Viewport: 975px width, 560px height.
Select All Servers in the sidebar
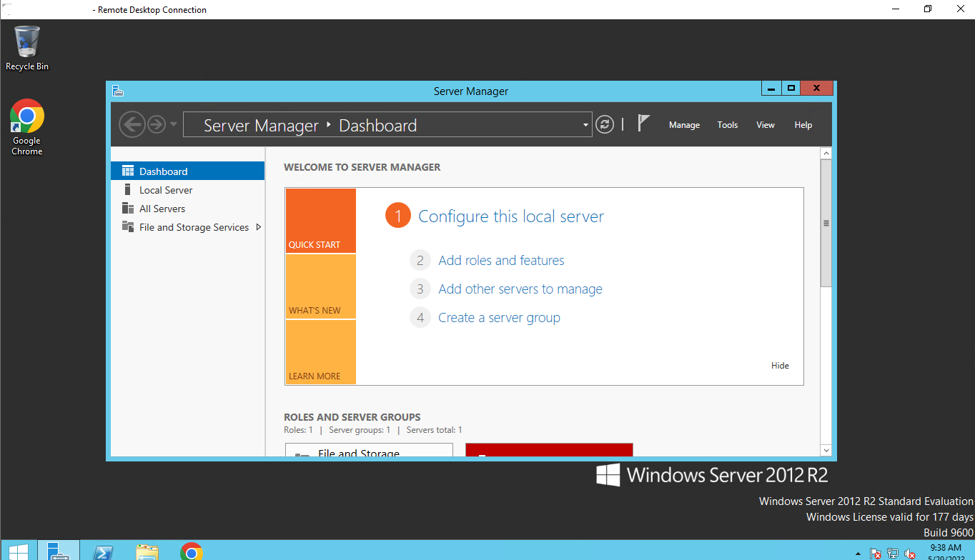pyautogui.click(x=187, y=209)
